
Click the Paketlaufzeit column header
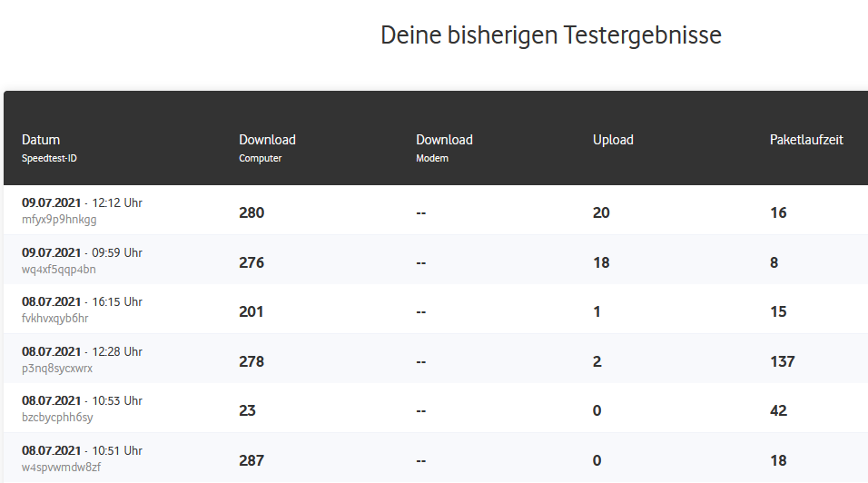[806, 140]
